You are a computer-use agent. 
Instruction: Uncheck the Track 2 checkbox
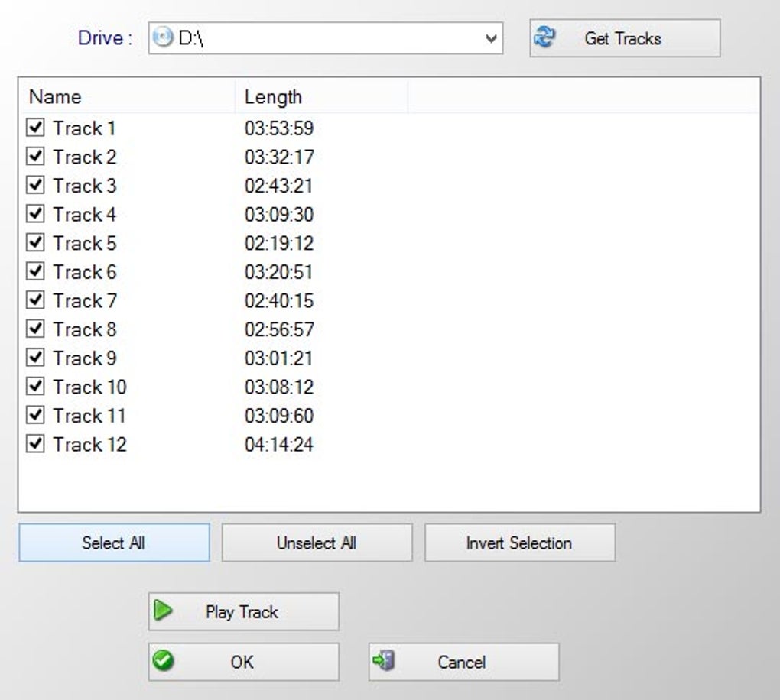[35, 156]
